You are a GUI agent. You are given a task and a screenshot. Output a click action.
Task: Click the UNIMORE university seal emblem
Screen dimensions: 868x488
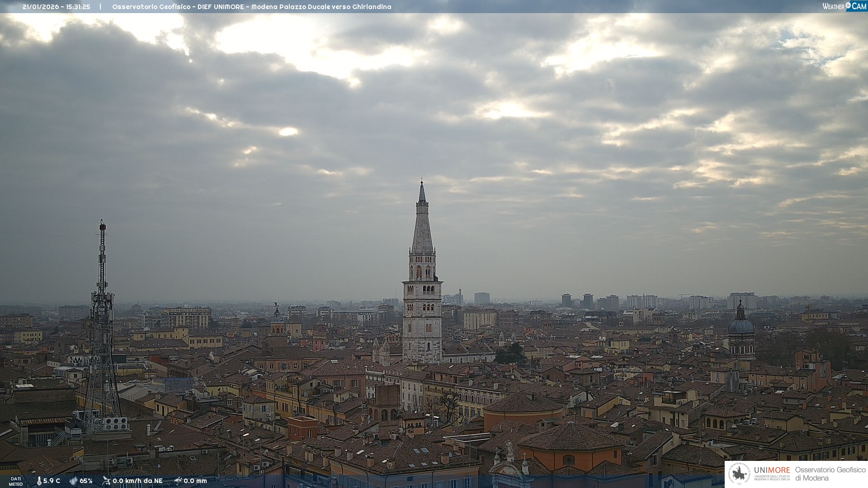coord(740,474)
